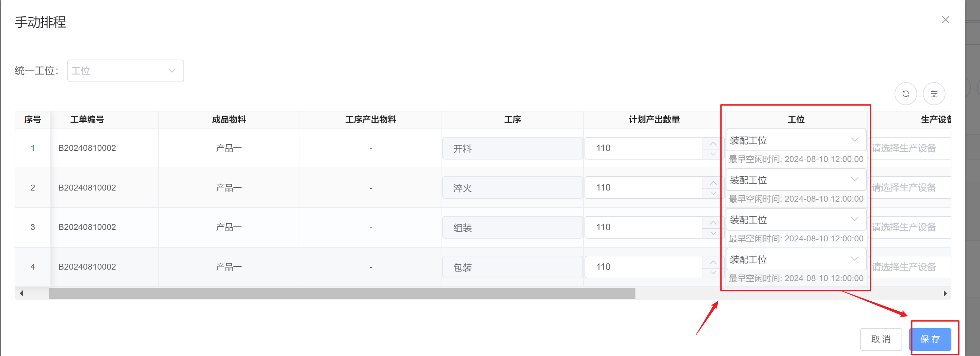Click the 110 quantity field in row 3
This screenshot has height=356, width=980.
click(643, 227)
